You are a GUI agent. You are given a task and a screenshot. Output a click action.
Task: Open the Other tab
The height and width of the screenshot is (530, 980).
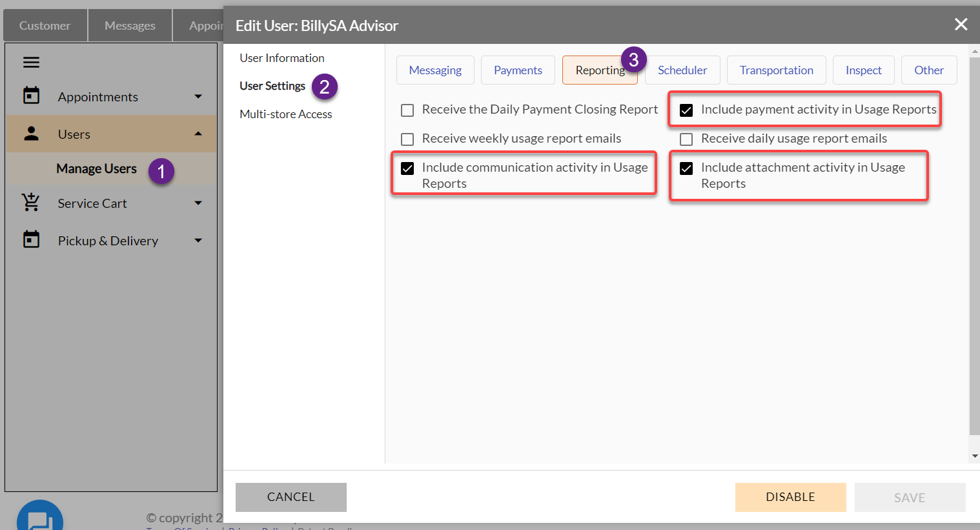(x=929, y=70)
